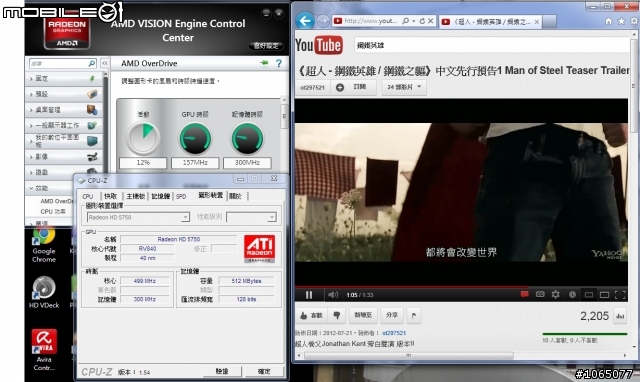640x382 pixels.
Task: Flag the video with the flag icon
Action: (413, 315)
